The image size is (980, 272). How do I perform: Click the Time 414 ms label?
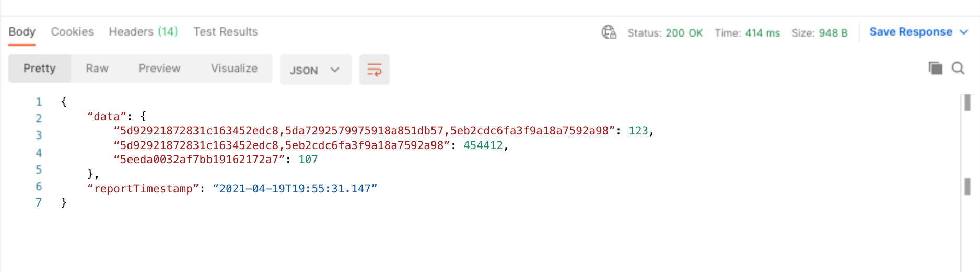click(747, 33)
